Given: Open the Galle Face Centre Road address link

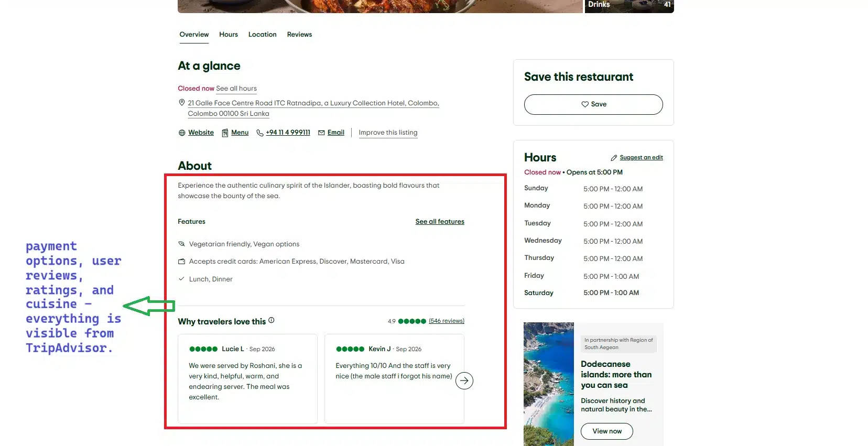Looking at the screenshot, I should click(313, 108).
